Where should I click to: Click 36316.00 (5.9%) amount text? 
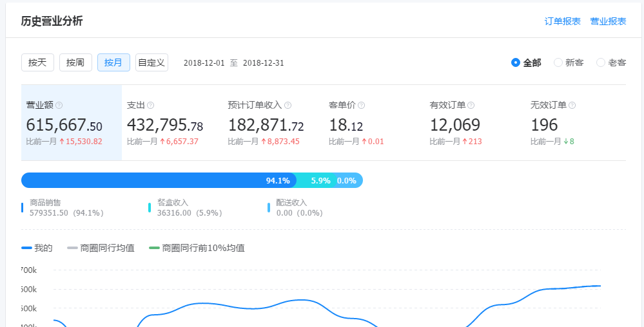coord(190,213)
